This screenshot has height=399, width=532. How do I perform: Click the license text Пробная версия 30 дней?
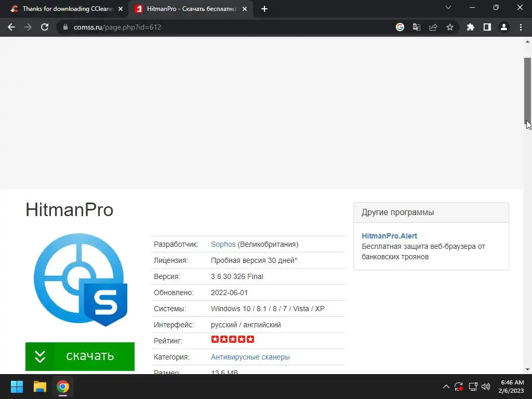pyautogui.click(x=254, y=260)
